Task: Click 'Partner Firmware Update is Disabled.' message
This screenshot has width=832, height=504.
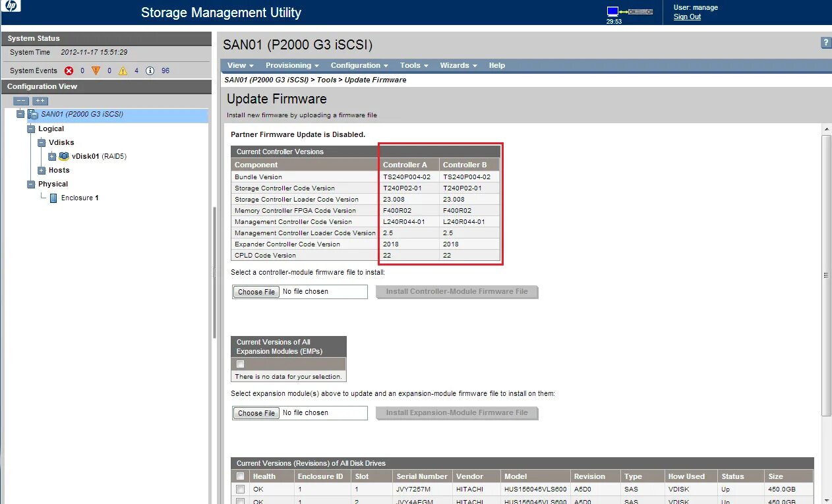Action: (298, 134)
